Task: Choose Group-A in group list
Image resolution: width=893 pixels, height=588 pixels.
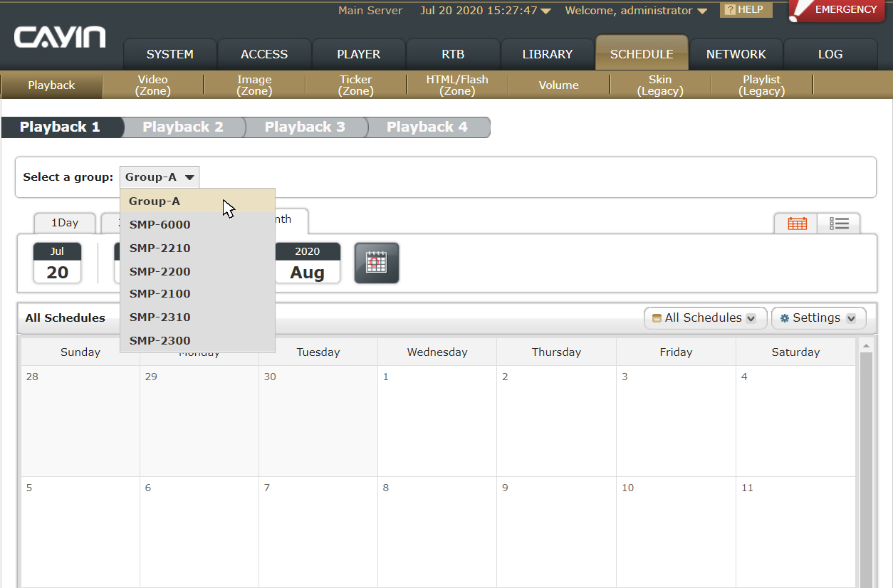Action: point(198,201)
